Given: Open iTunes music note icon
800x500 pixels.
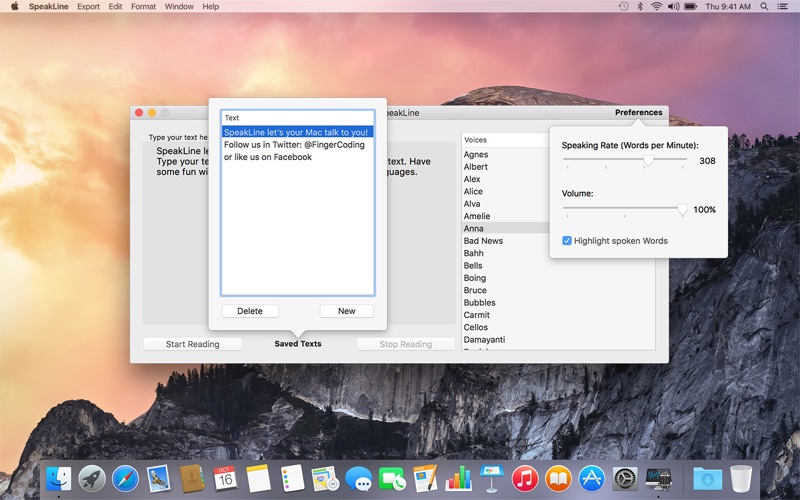Looking at the screenshot, I should pos(525,479).
